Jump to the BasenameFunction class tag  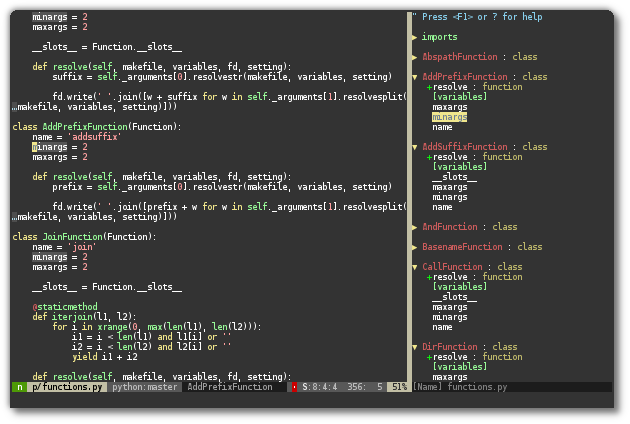(x=462, y=247)
